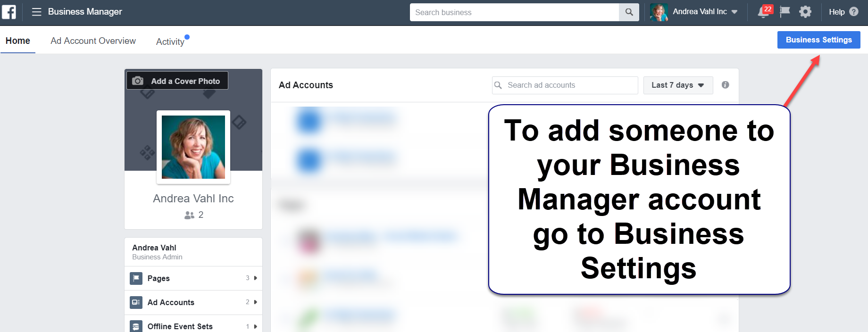868x332 pixels.
Task: Click the Ad Accounts sidebar label
Action: click(x=171, y=302)
